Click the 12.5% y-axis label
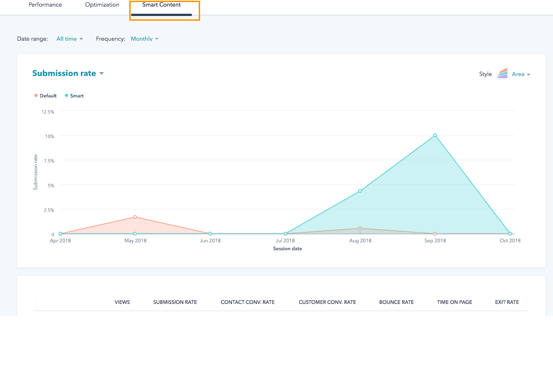 [x=48, y=112]
